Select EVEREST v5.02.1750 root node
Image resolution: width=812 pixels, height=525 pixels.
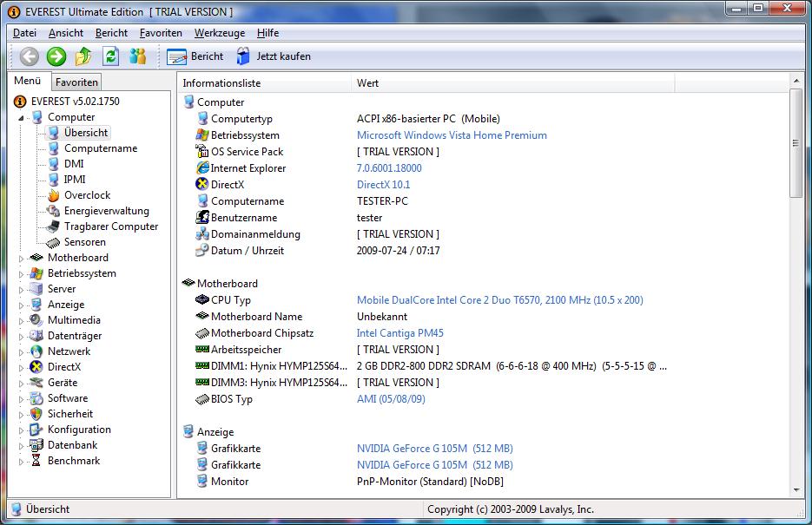[75, 102]
